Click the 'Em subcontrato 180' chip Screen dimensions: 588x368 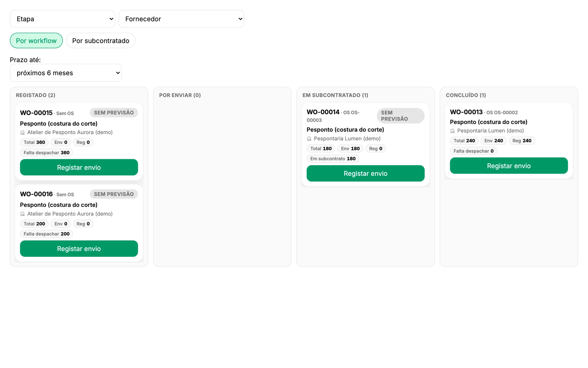tap(333, 159)
